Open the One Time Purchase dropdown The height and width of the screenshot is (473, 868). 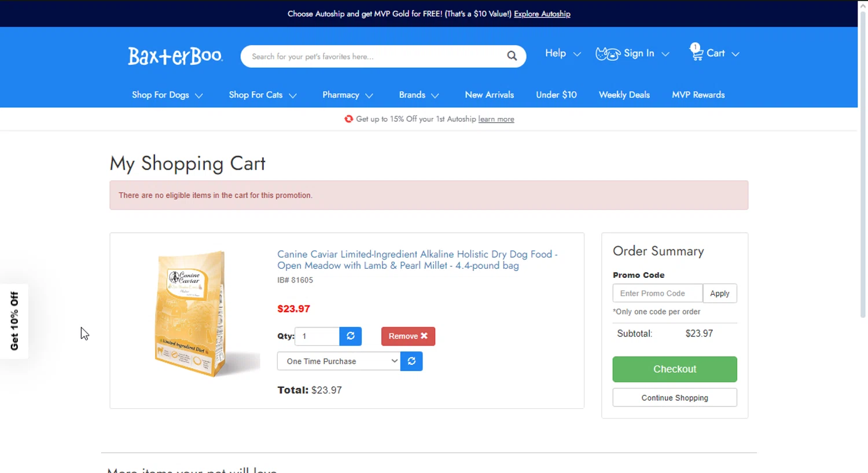click(x=339, y=361)
